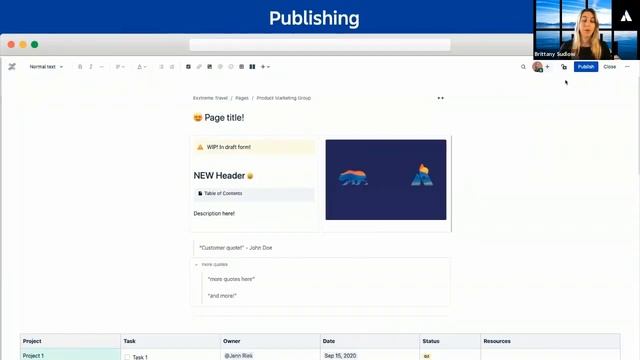The image size is (640, 360).
Task: Open the more actions ellipsis menu
Action: point(627,67)
